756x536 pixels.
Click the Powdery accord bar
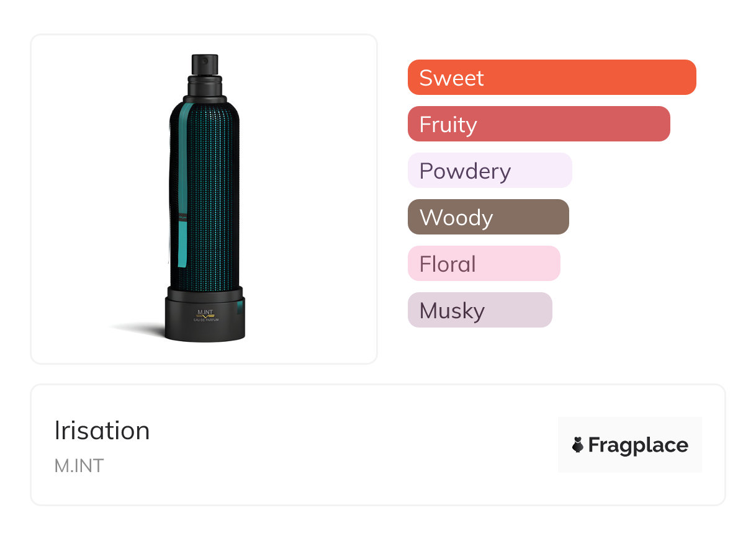(x=489, y=171)
